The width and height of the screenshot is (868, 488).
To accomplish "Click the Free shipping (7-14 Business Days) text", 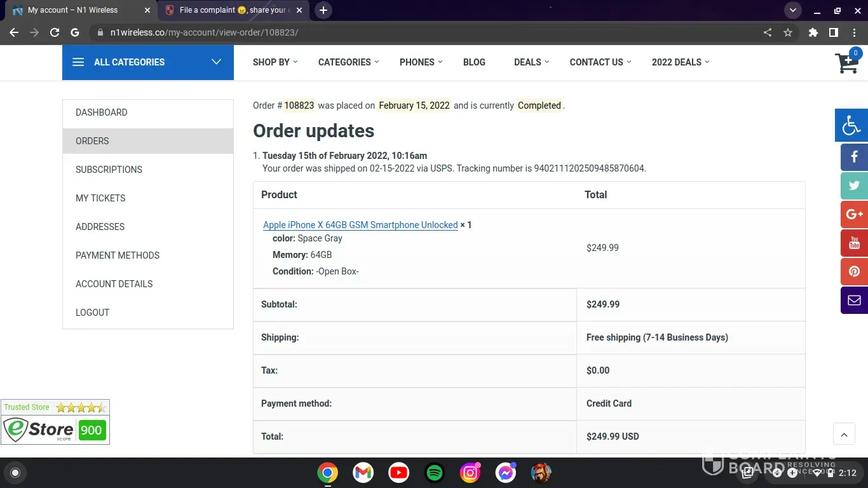I will point(657,337).
